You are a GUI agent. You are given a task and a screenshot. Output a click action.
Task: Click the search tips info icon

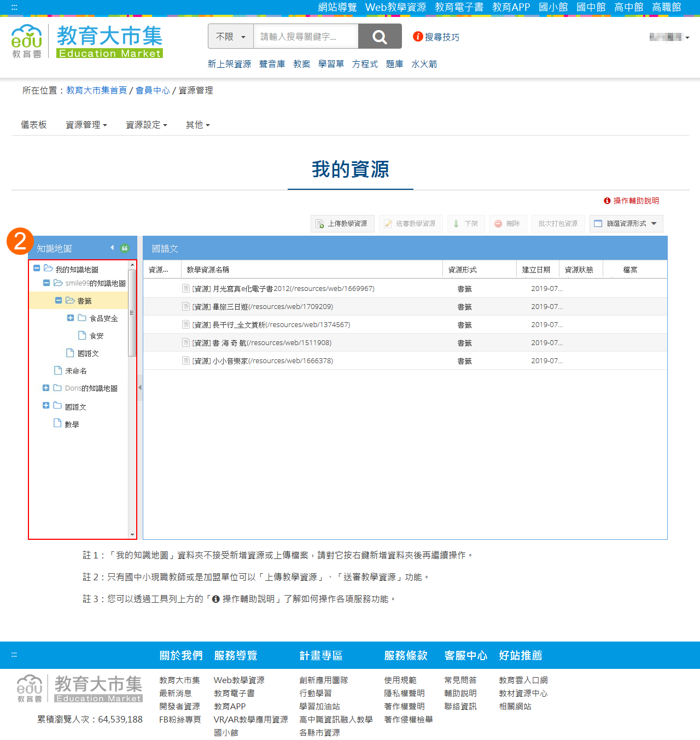pyautogui.click(x=418, y=37)
